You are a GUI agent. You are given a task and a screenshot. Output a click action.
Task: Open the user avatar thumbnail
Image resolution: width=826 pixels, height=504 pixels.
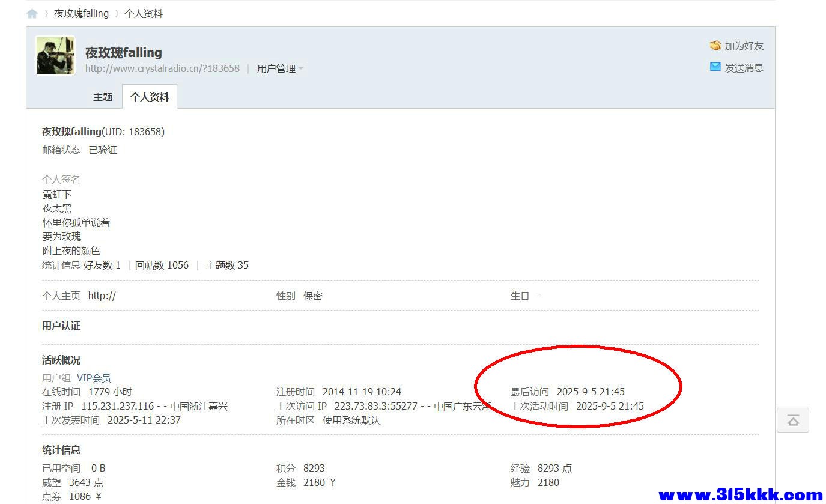55,56
